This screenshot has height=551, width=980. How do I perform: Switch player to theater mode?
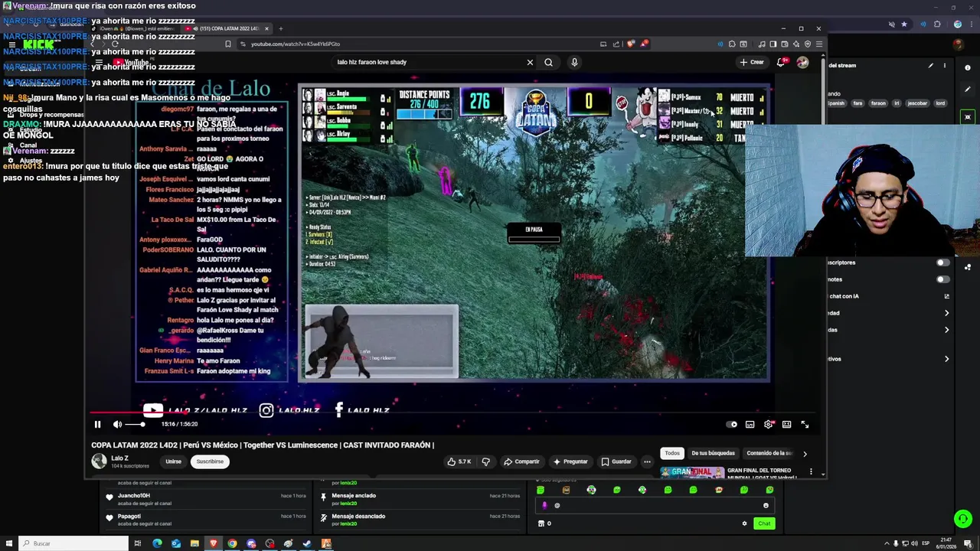coord(786,424)
